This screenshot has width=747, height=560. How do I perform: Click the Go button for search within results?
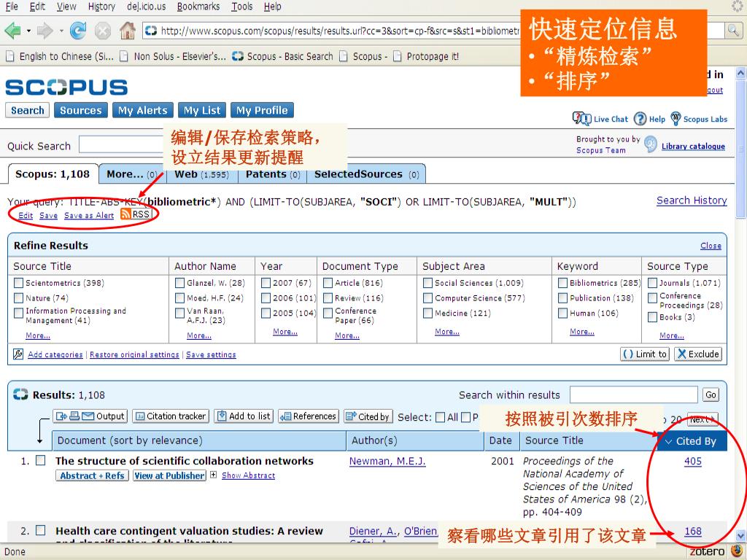pos(711,394)
